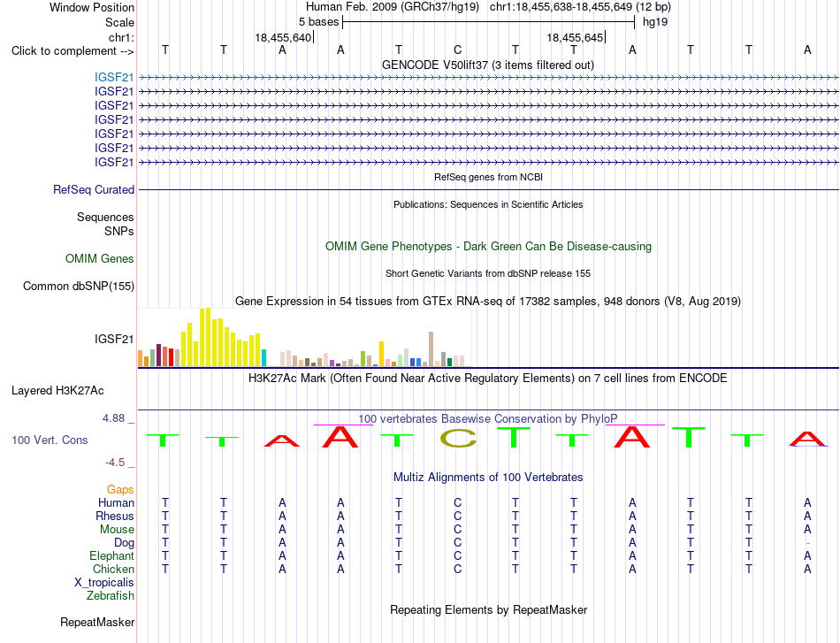Click the C base in the Mouse alignment row
The image size is (840, 643).
coord(457,530)
